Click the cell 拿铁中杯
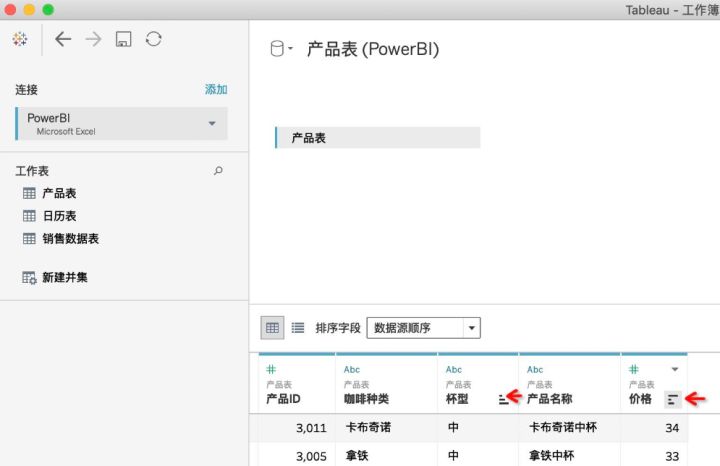The height and width of the screenshot is (466, 720). [x=551, y=455]
